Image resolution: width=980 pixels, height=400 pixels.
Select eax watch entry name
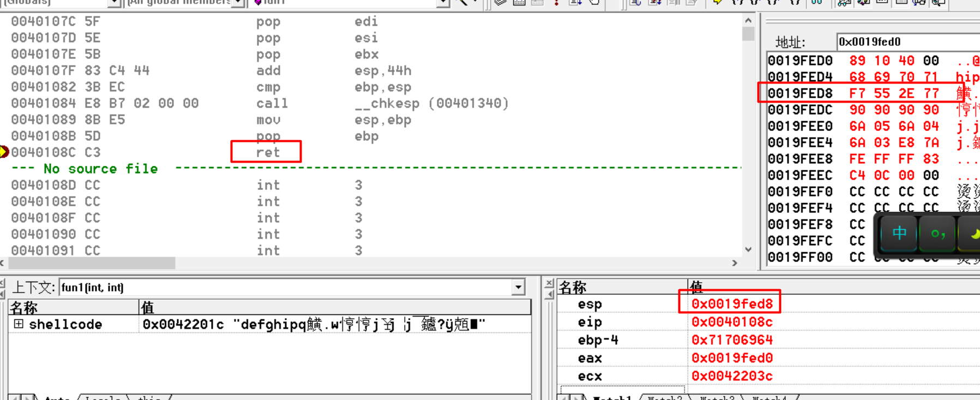(590, 358)
